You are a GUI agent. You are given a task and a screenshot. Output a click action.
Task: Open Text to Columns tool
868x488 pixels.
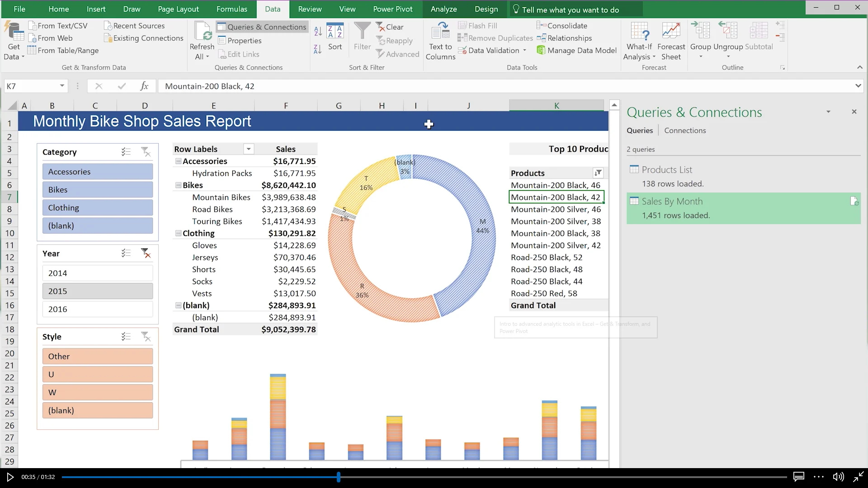point(440,41)
